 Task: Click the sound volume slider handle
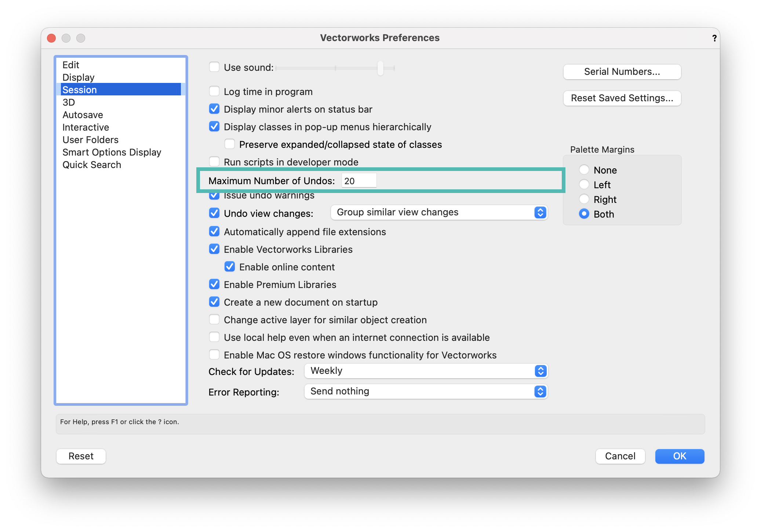tap(380, 68)
